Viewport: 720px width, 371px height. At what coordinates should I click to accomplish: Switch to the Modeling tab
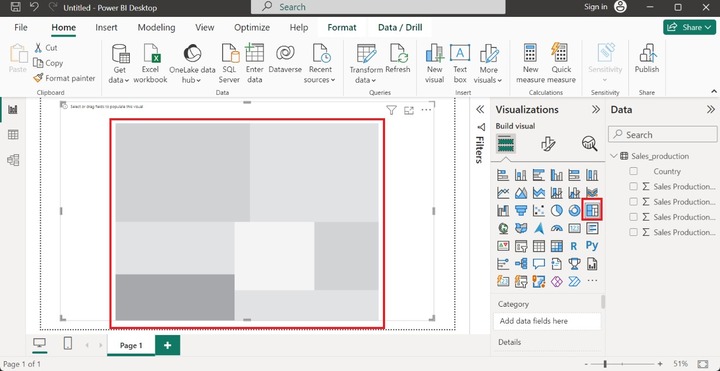(157, 28)
